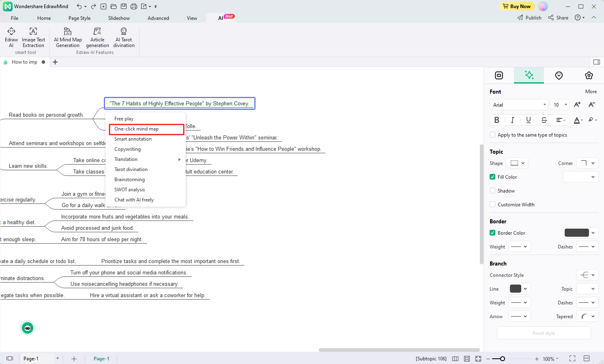Click the Publish button
The height and width of the screenshot is (364, 604).
tap(529, 18)
